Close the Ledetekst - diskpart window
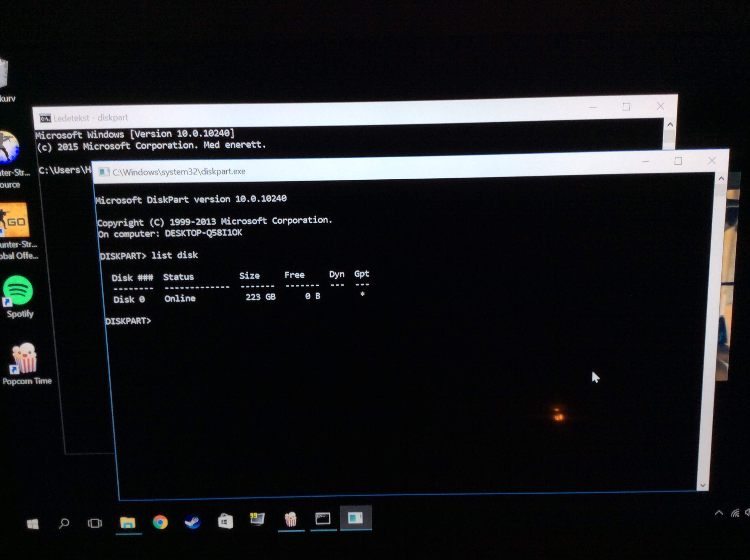The image size is (750, 560). pos(660,106)
